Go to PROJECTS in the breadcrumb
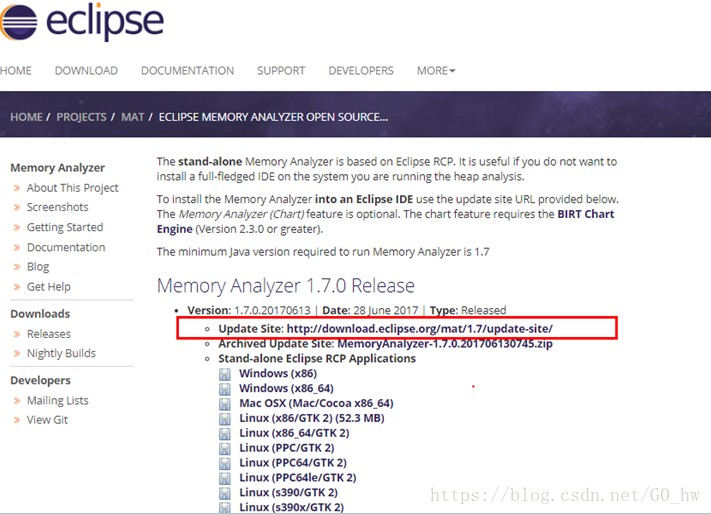The height and width of the screenshot is (515, 711). pos(81,117)
